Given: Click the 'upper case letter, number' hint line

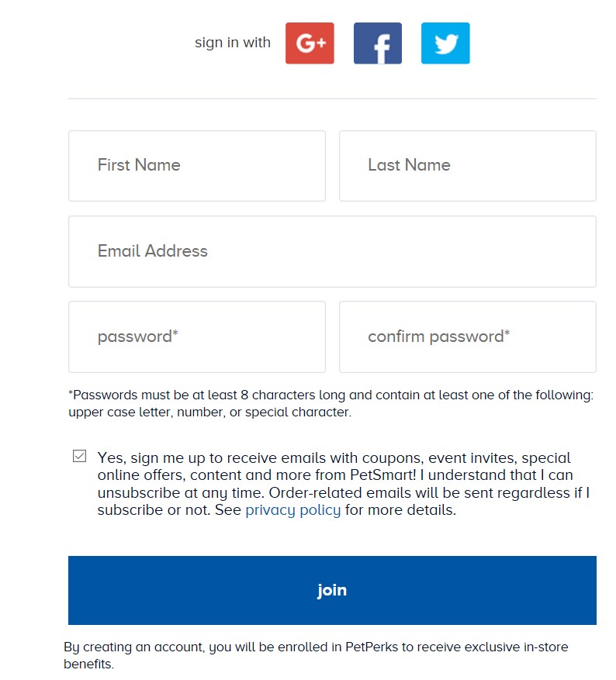Looking at the screenshot, I should [x=210, y=412].
